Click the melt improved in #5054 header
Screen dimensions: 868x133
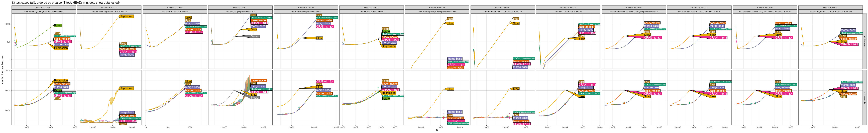175,12
